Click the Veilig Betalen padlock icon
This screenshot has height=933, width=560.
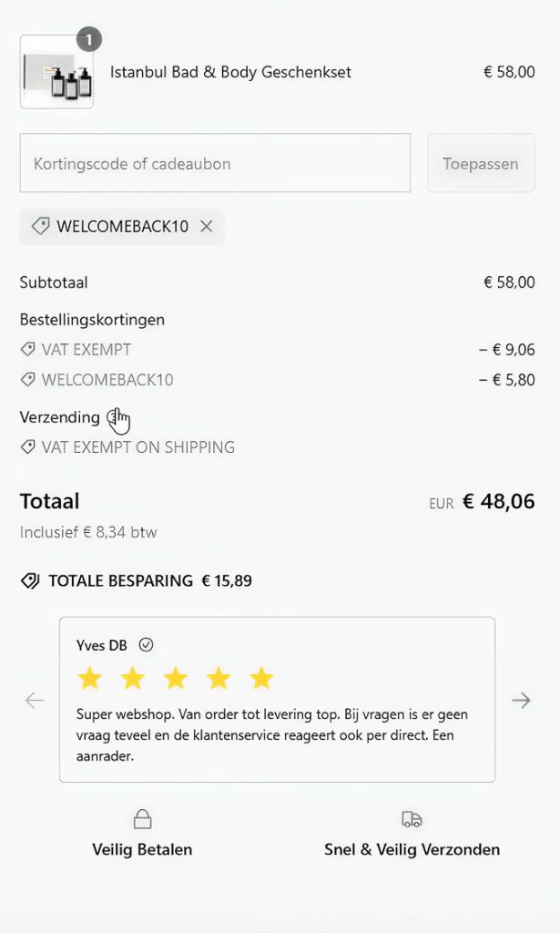[142, 819]
